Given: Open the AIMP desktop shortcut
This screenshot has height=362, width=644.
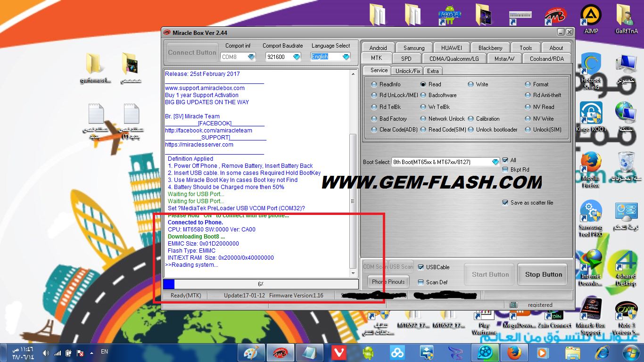Looking at the screenshot, I should (x=591, y=19).
